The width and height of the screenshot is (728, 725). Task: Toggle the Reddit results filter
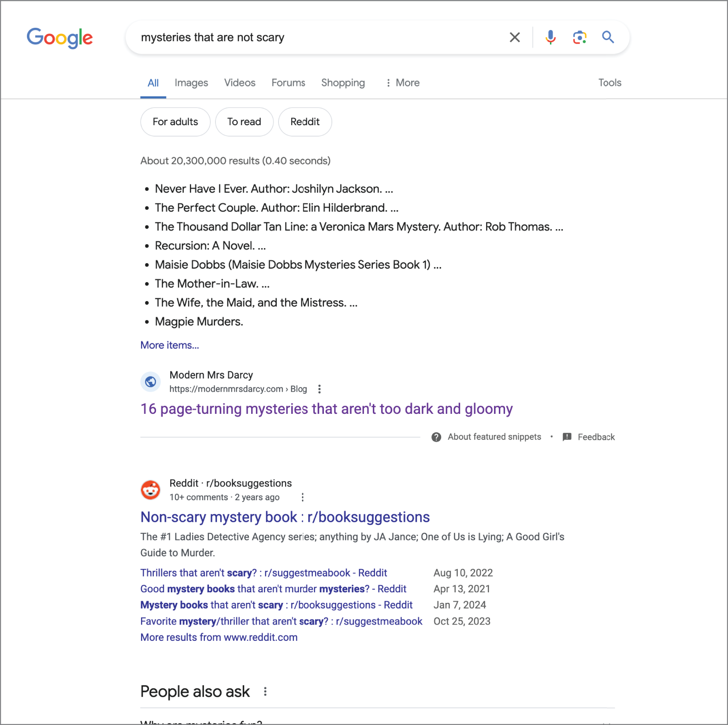pos(305,122)
